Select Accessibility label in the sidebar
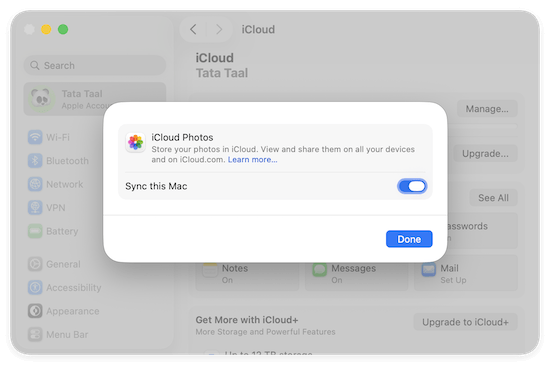 (x=74, y=288)
